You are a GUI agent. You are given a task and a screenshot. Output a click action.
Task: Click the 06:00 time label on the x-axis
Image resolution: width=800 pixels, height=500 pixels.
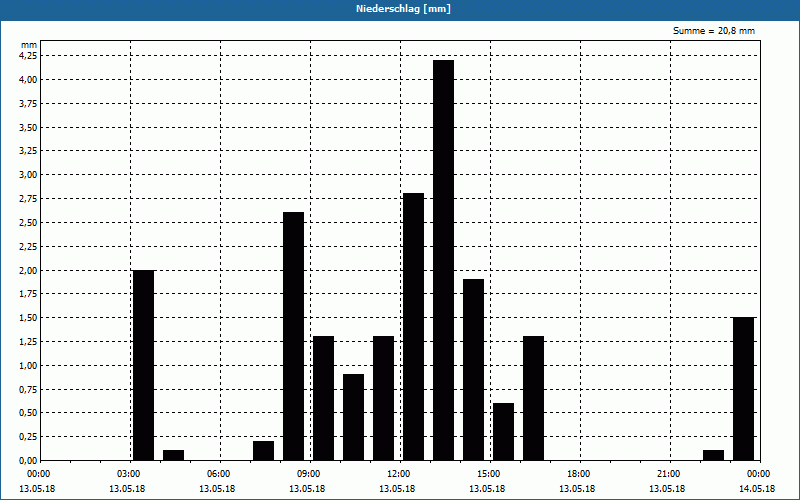(220, 474)
